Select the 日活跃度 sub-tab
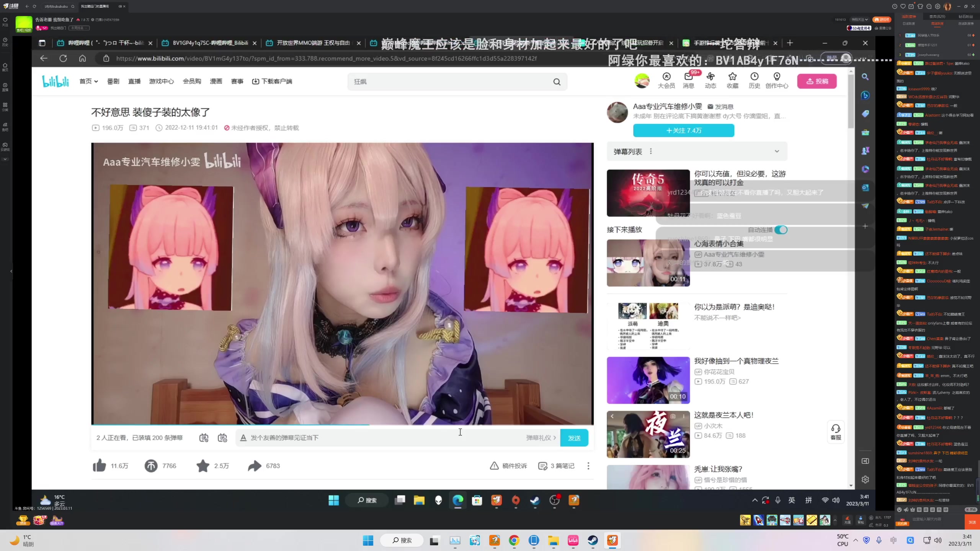Image resolution: width=980 pixels, height=551 pixels. [909, 24]
